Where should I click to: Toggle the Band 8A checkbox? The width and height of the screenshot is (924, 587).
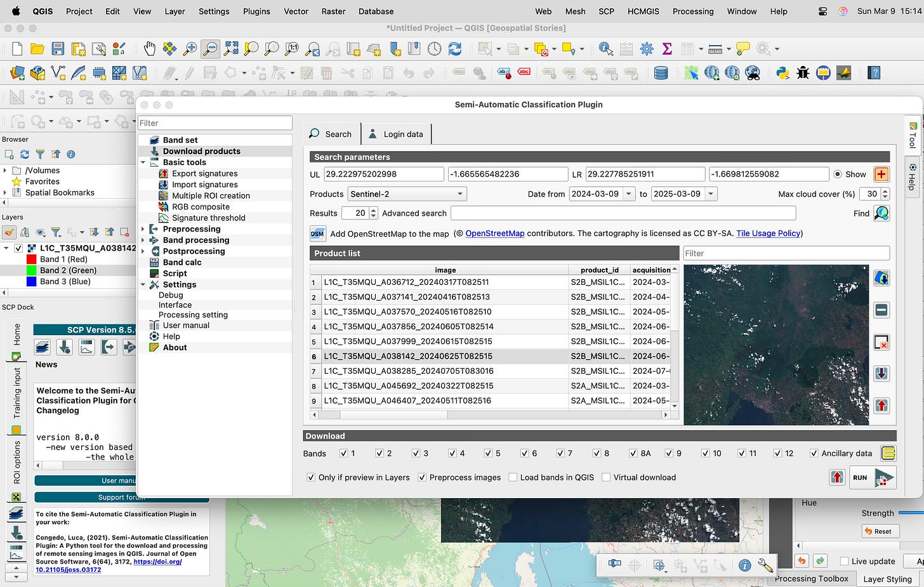[x=633, y=453]
